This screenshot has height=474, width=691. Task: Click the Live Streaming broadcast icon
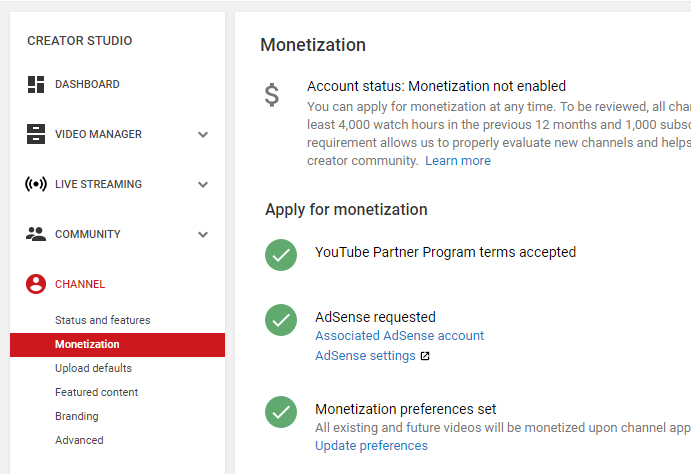(36, 184)
